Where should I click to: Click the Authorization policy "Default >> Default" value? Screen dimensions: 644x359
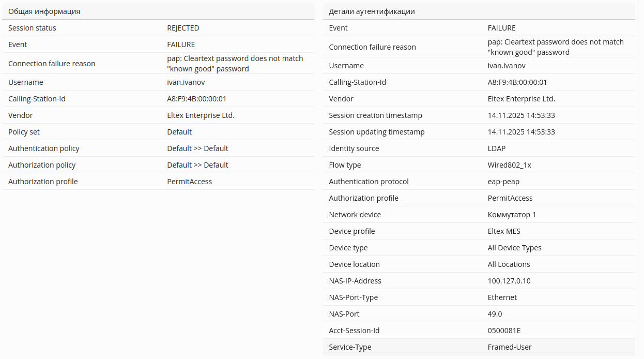(x=197, y=165)
